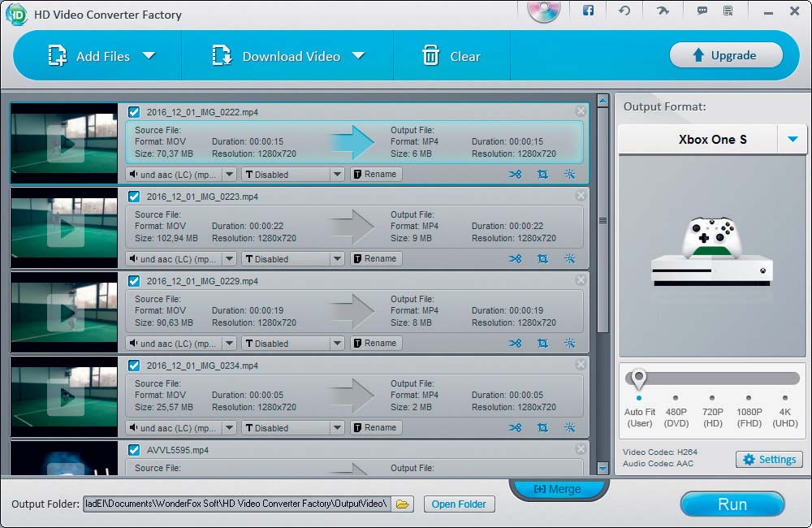Click Download Video in the toolbar

point(276,55)
